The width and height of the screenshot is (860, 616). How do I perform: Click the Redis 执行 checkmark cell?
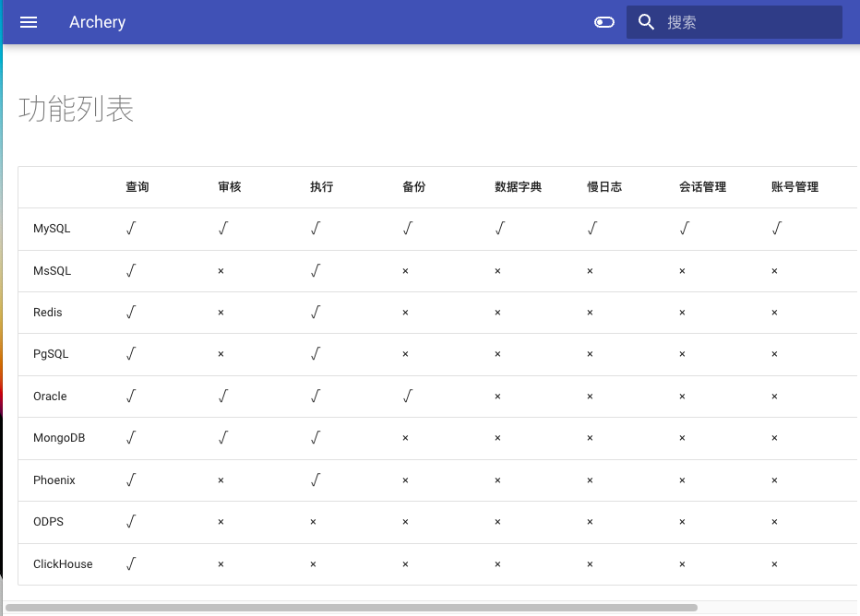(x=315, y=313)
